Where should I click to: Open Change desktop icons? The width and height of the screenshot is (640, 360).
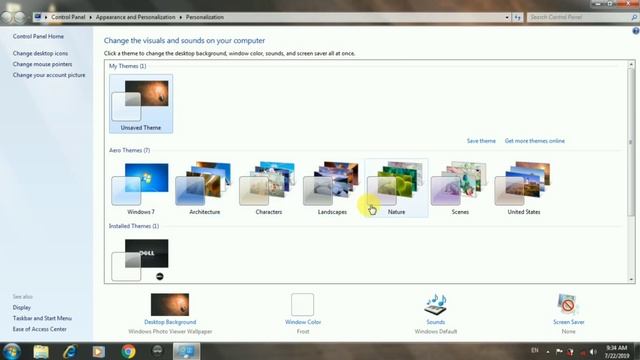pyautogui.click(x=40, y=53)
